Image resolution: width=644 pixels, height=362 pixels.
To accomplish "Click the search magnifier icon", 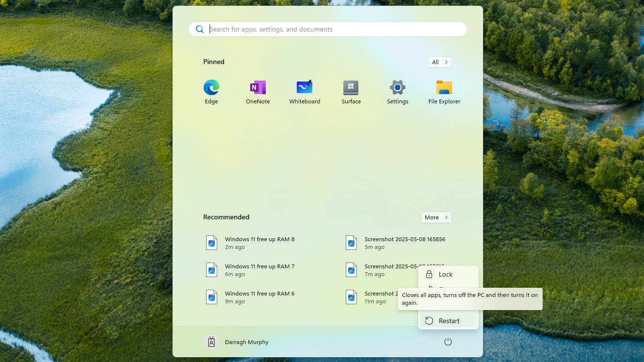I will pos(199,29).
